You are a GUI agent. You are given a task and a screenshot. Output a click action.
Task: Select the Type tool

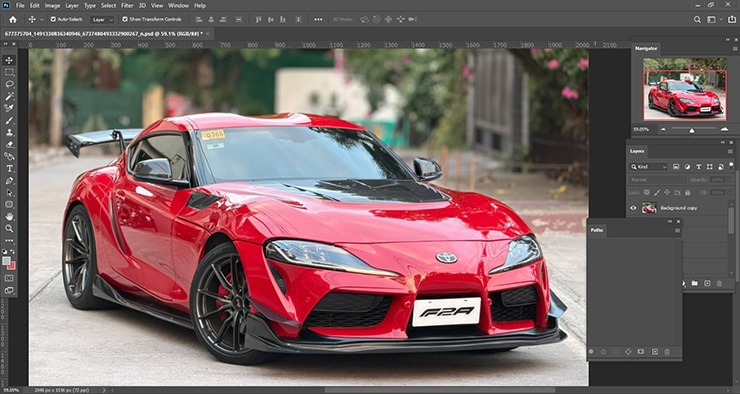click(x=9, y=169)
